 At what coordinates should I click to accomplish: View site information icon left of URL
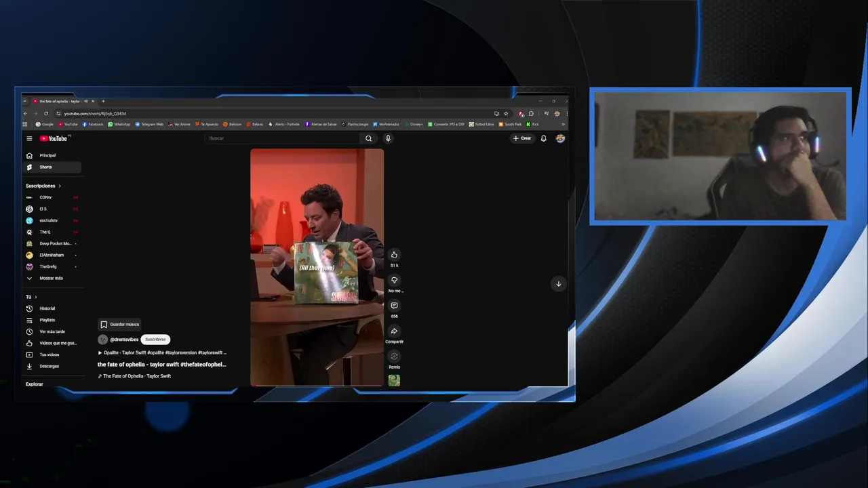point(58,113)
